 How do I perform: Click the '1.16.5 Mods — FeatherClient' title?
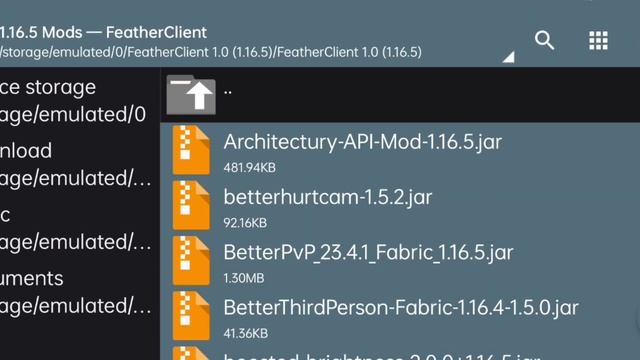point(103,32)
